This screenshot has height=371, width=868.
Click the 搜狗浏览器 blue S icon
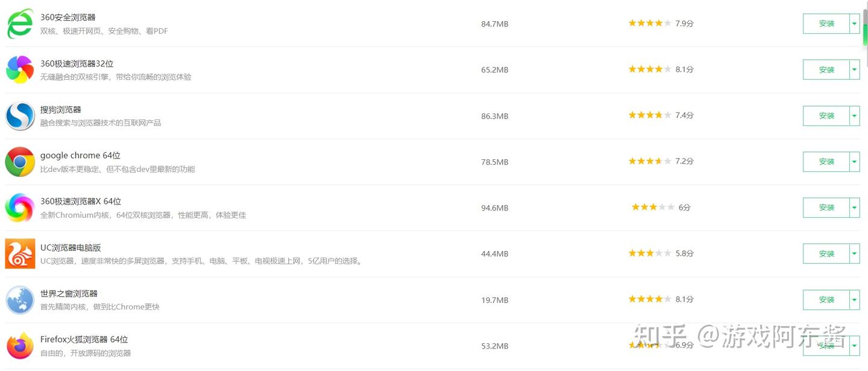(20, 116)
